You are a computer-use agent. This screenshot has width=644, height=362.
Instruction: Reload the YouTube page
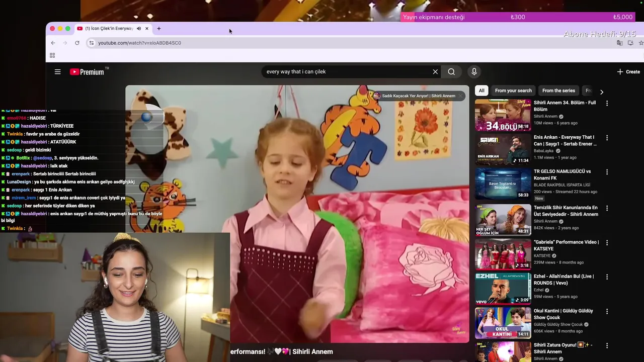(77, 43)
